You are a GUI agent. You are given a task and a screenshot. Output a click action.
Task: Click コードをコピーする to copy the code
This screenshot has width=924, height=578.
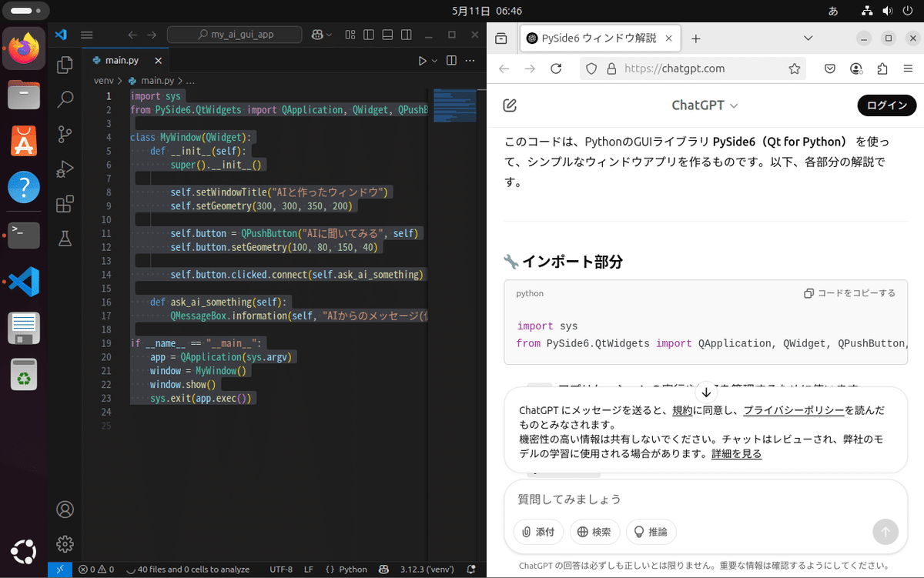850,293
